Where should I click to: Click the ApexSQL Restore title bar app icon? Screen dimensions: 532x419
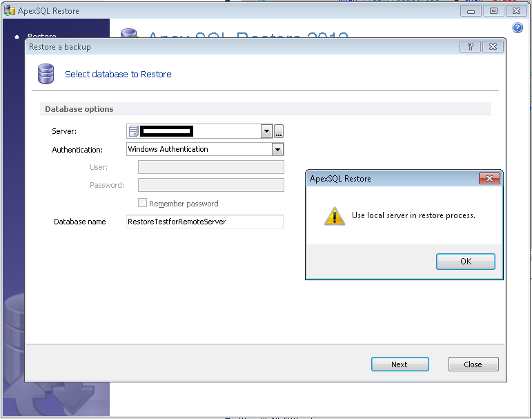[x=10, y=11]
